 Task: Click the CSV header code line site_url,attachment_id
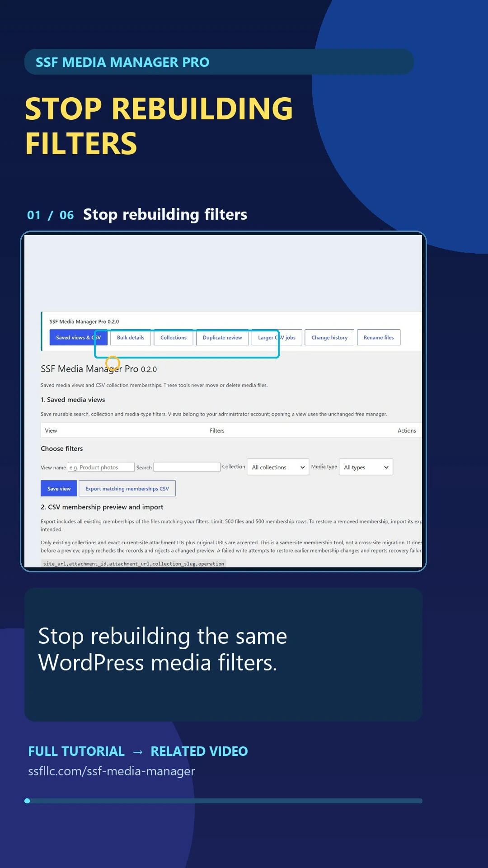(133, 563)
